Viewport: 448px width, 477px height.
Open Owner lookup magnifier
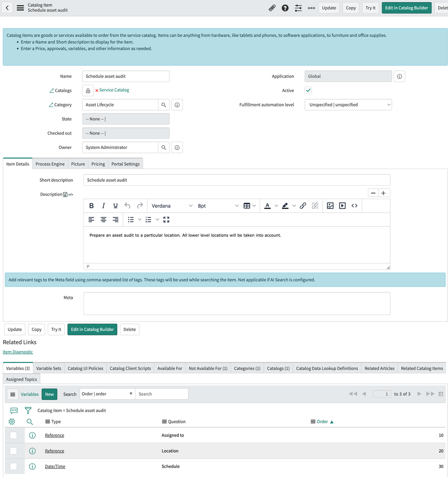point(164,148)
